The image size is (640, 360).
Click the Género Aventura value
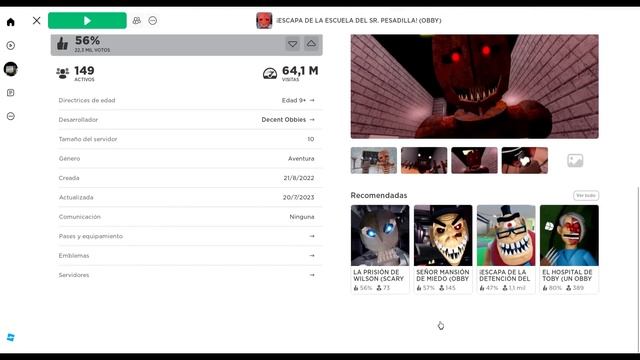coord(301,158)
